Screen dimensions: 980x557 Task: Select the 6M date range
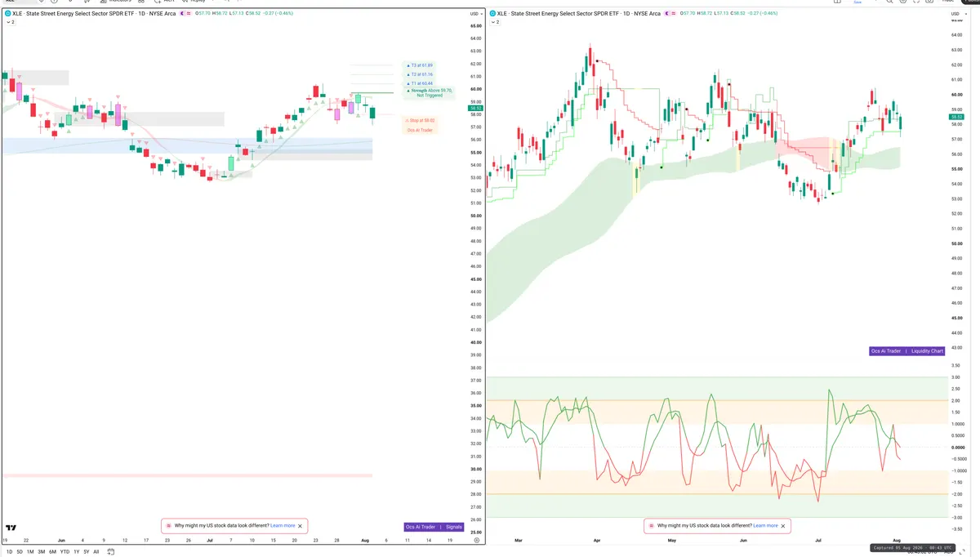point(53,552)
